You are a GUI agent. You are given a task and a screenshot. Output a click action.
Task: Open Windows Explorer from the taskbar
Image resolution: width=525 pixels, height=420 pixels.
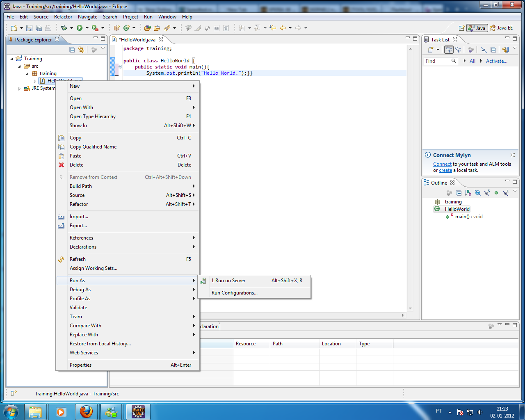pyautogui.click(x=36, y=411)
